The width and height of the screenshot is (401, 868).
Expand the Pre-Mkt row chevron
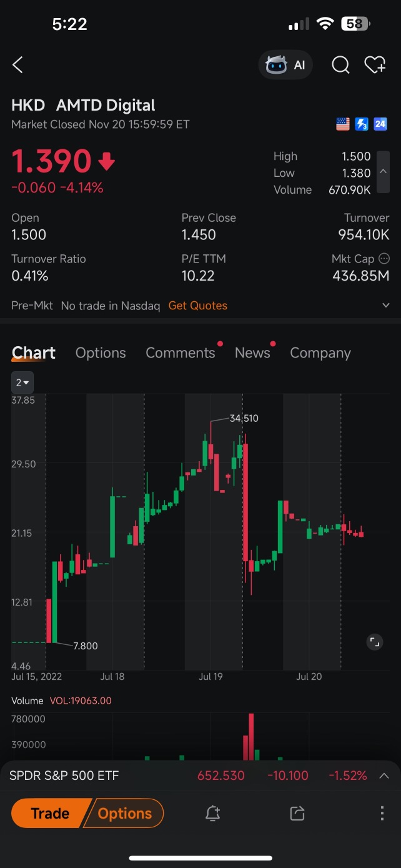click(x=385, y=306)
